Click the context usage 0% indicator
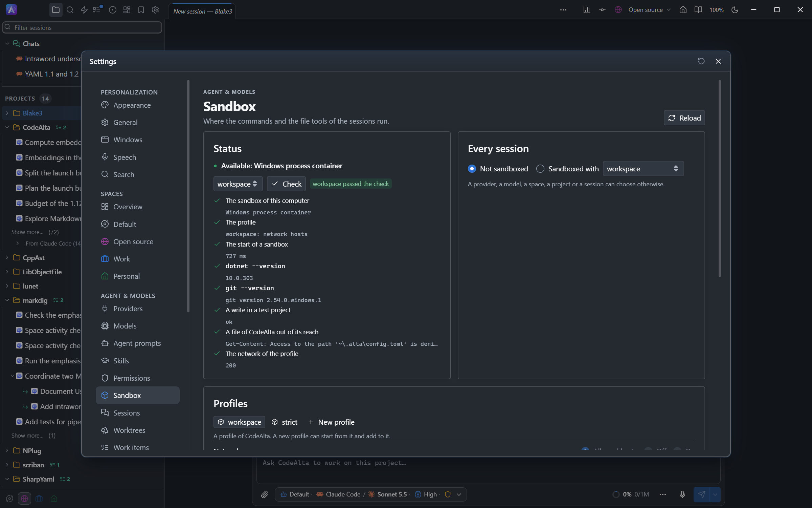Image resolution: width=812 pixels, height=508 pixels. 631,494
